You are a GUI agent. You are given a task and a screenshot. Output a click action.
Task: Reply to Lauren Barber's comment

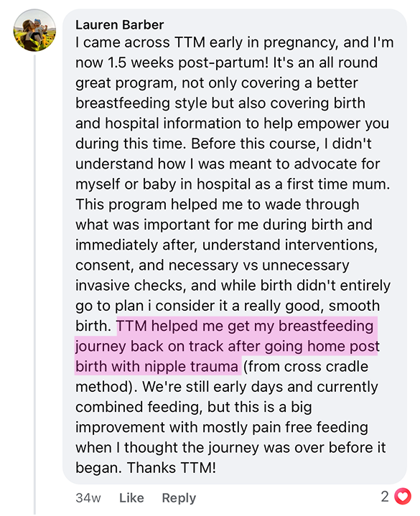pyautogui.click(x=179, y=498)
